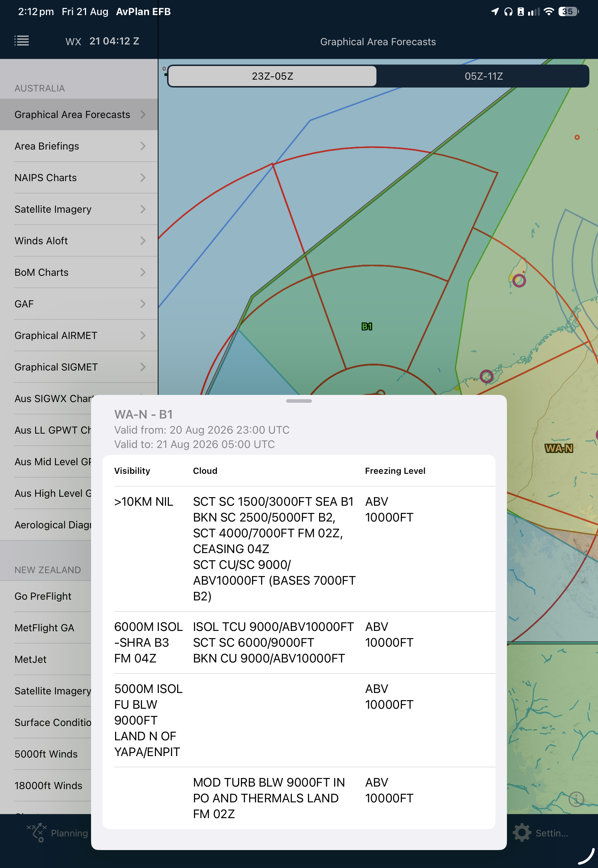
Task: Tap the '>10KM NIL' visibility cell
Action: [143, 501]
